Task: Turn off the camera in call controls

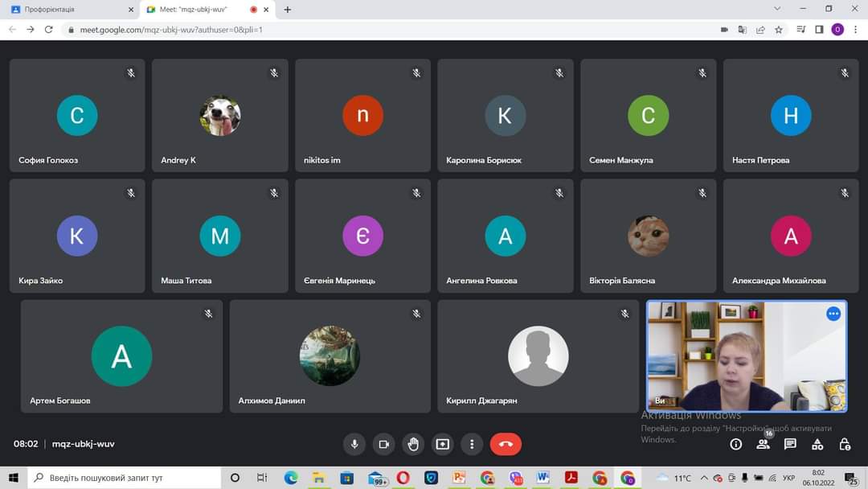Action: pos(383,444)
